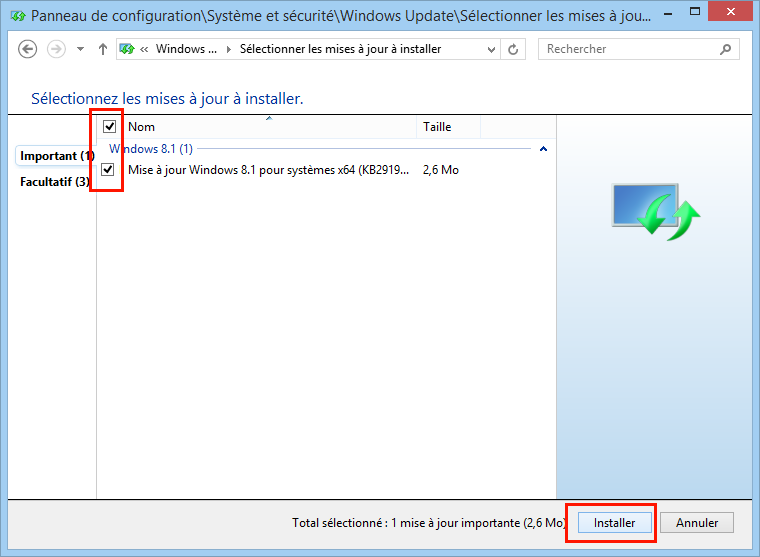Select the Important (1) tab
This screenshot has width=760, height=557.
(57, 156)
